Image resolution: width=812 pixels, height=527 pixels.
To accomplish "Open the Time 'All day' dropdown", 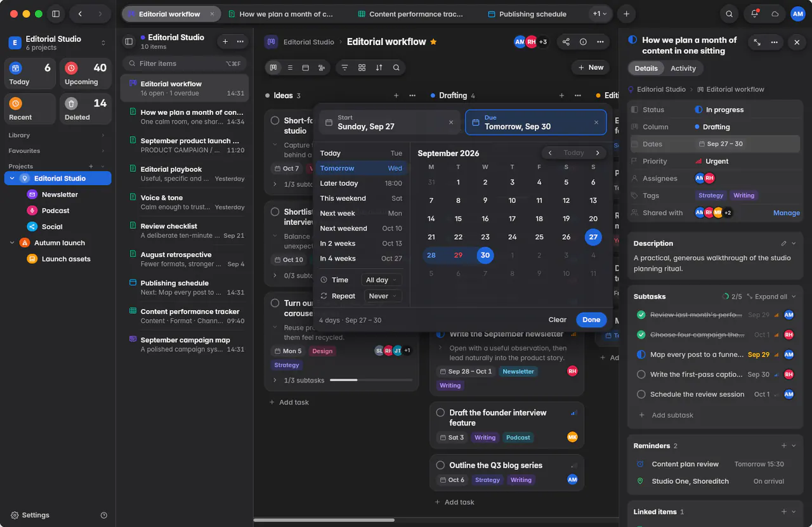I will pos(381,280).
